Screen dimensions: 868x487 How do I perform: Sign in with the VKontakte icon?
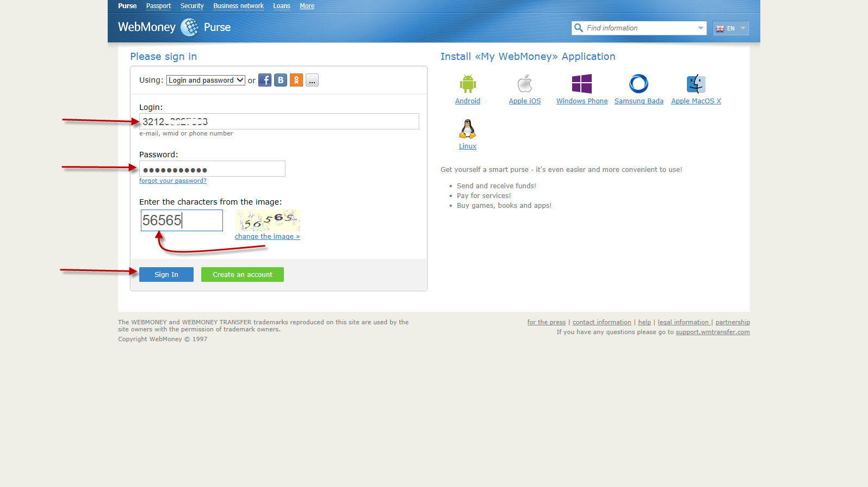[281, 80]
